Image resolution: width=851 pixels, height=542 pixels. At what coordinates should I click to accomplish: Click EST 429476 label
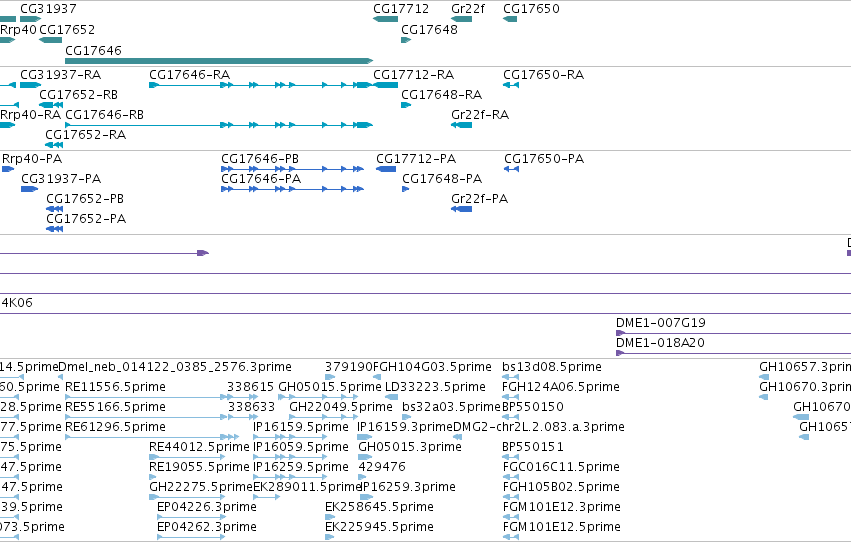382,467
